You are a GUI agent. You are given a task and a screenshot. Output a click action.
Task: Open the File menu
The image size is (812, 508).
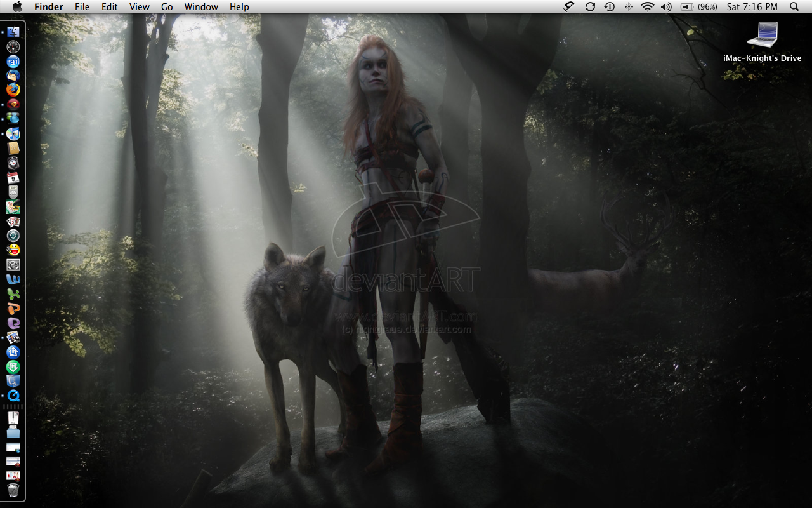82,6
